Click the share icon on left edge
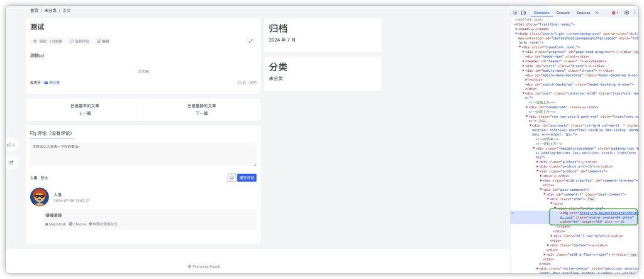Screen dimensions: 644x279 point(11,162)
